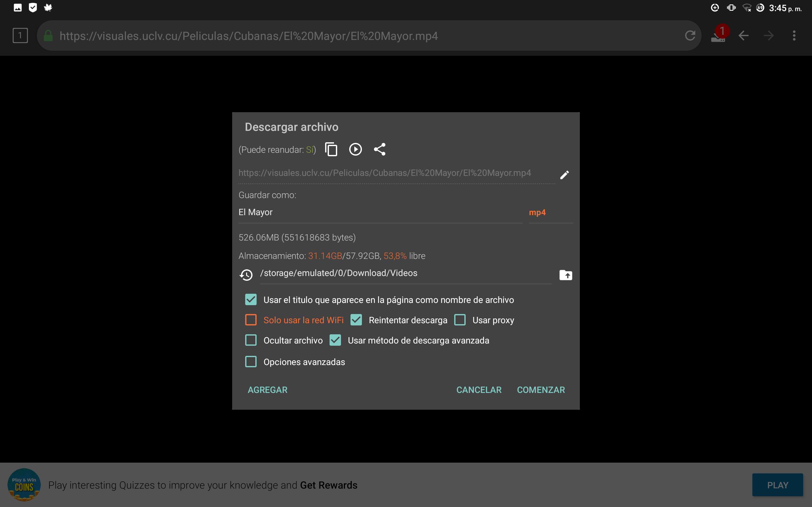The image size is (812, 507).
Task: Choose the save folder with the folder-upload icon
Action: (566, 275)
